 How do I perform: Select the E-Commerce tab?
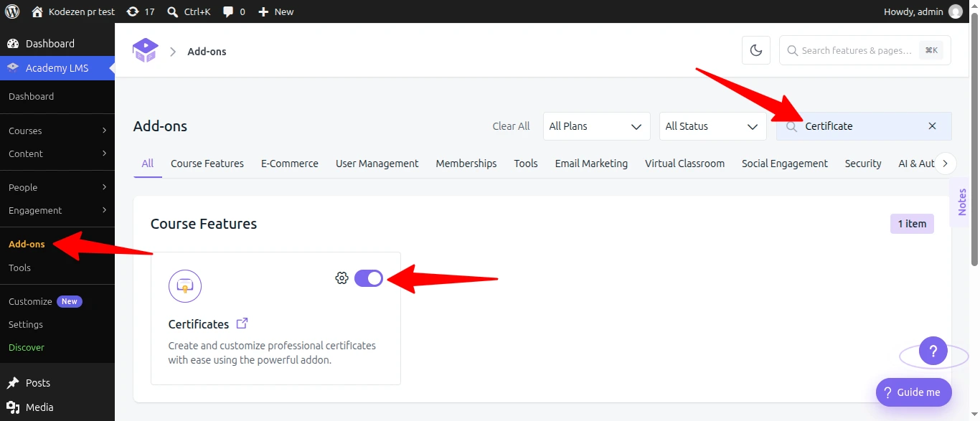(290, 164)
